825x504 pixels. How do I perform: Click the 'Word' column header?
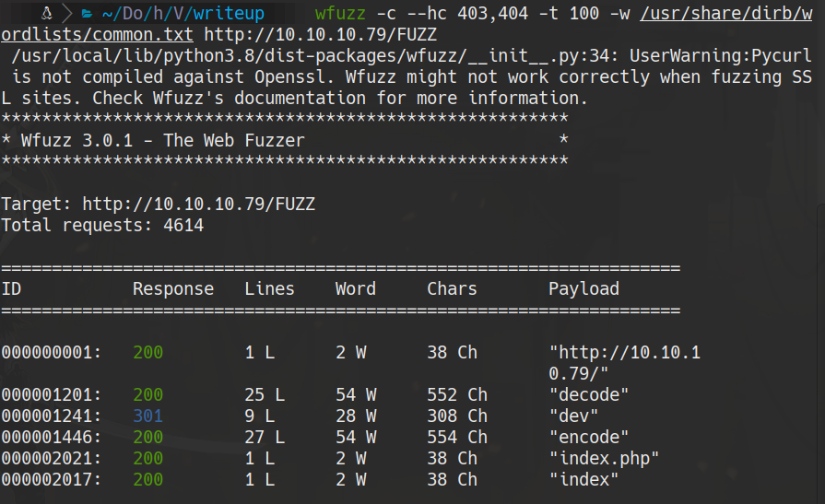(356, 288)
